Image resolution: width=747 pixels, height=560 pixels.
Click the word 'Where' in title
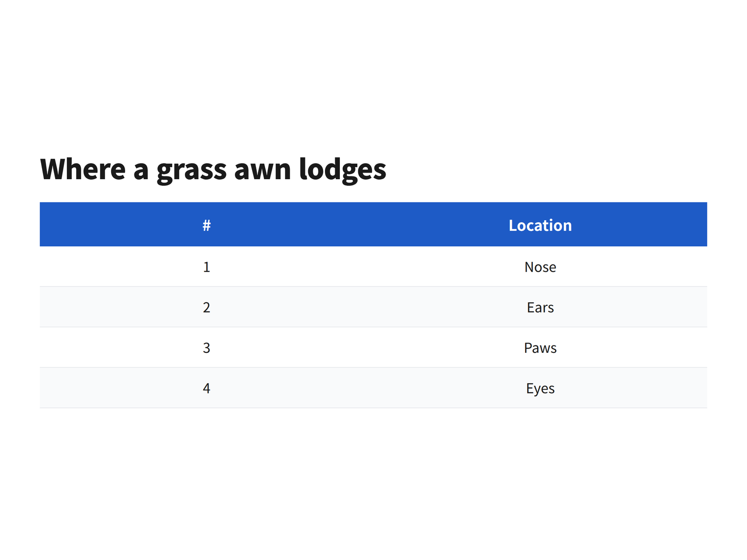83,169
